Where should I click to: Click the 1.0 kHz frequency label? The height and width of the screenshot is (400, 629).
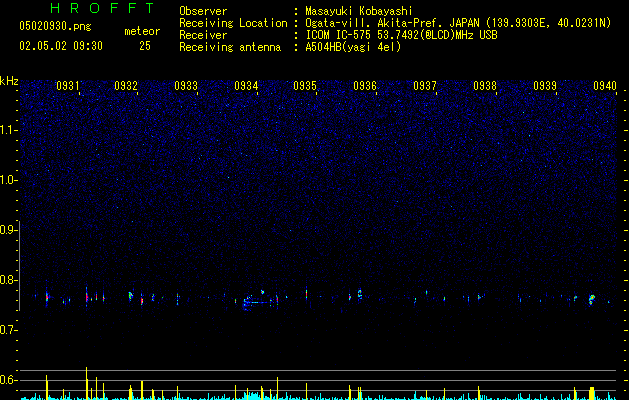tap(9, 180)
